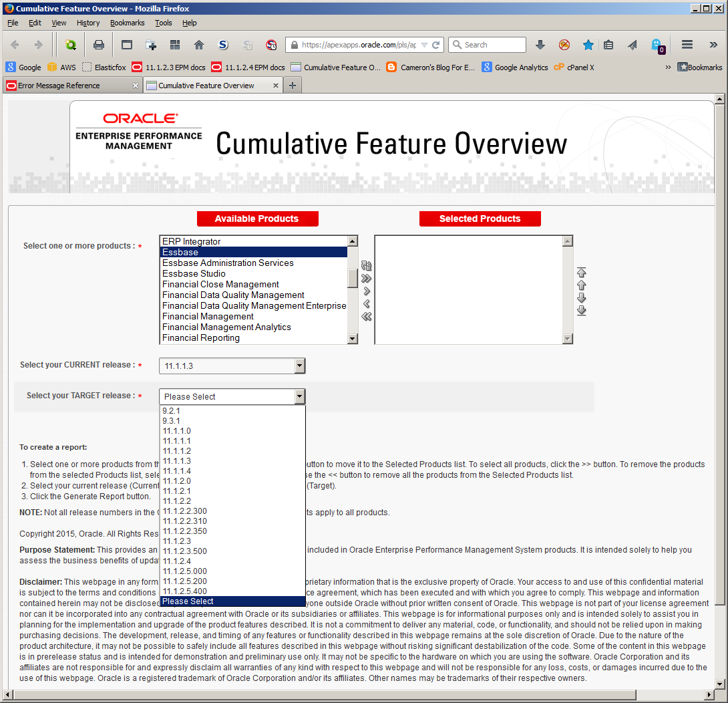Open Google Analytics bookmark
The width and height of the screenshot is (728, 703).
click(x=515, y=67)
